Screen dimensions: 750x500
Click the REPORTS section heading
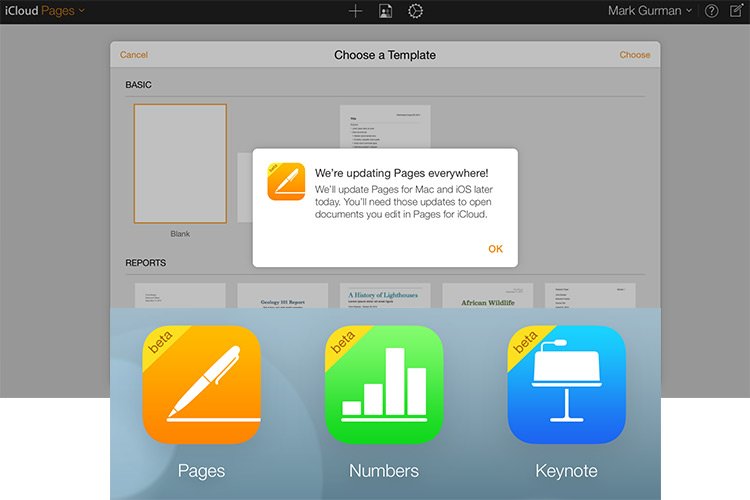coord(145,263)
